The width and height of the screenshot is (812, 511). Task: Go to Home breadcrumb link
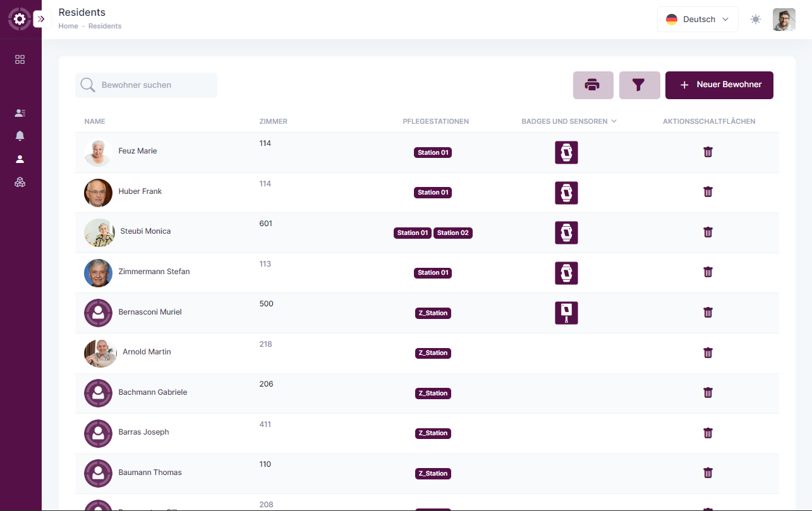coord(68,26)
